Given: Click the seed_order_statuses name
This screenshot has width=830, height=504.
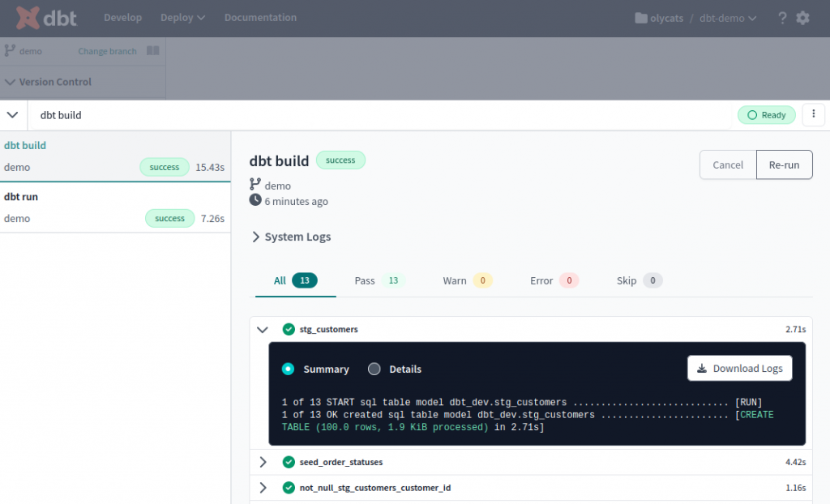Looking at the screenshot, I should click(341, 462).
